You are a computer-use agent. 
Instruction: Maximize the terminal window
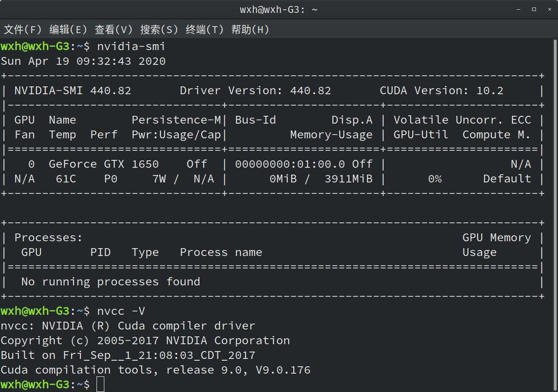534,9
